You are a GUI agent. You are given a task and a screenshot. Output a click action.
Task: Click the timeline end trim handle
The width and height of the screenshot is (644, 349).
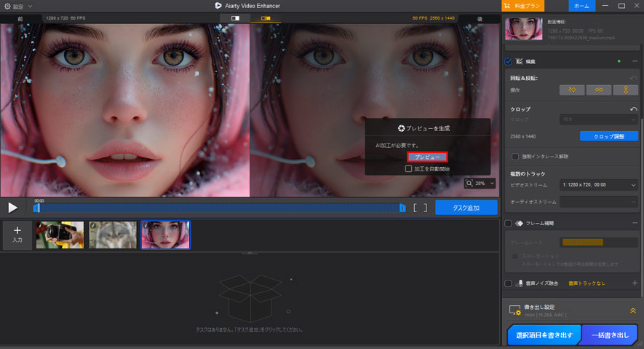click(x=402, y=208)
